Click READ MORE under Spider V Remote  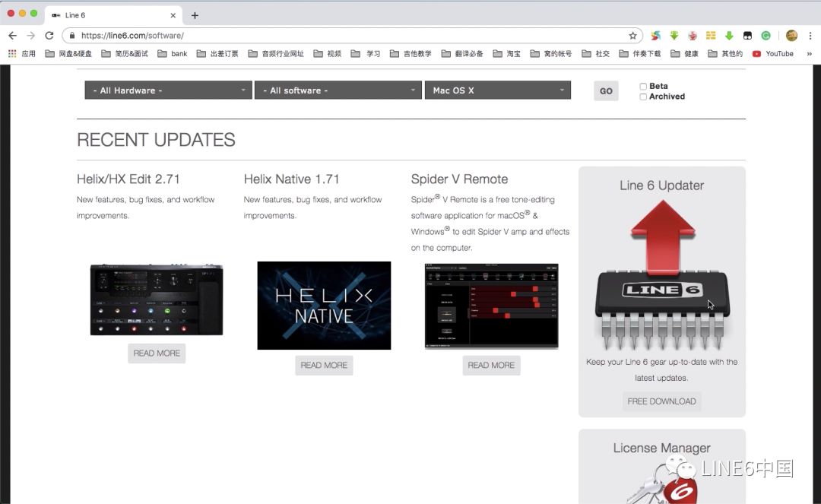(491, 366)
